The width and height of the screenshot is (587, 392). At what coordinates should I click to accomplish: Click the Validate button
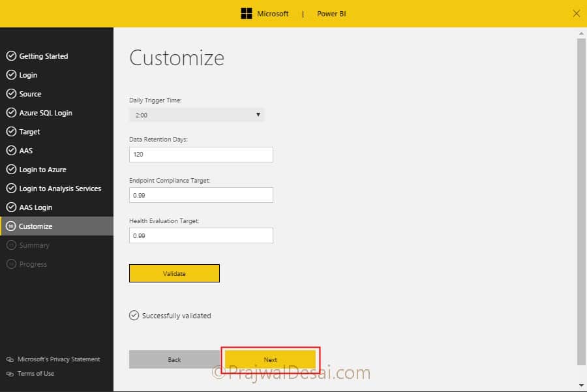174,273
